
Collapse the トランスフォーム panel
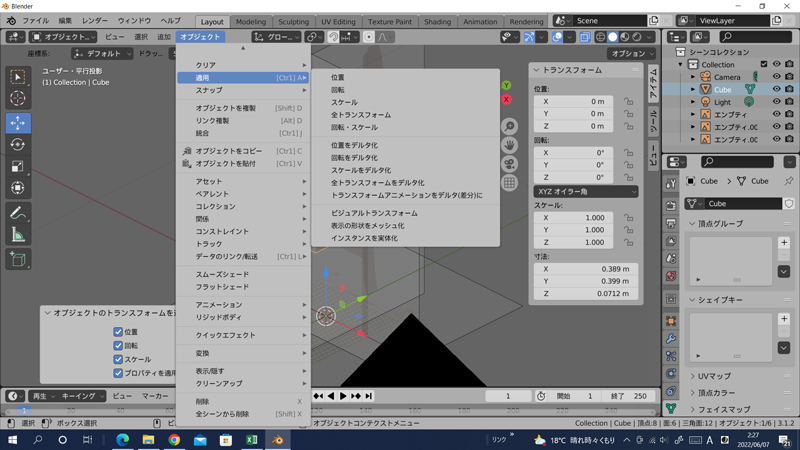tap(537, 70)
